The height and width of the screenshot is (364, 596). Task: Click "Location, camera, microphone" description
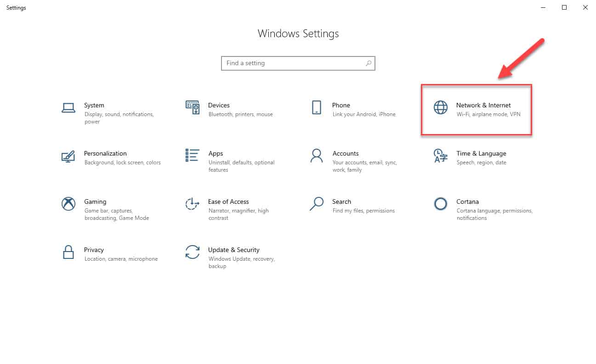point(121,259)
